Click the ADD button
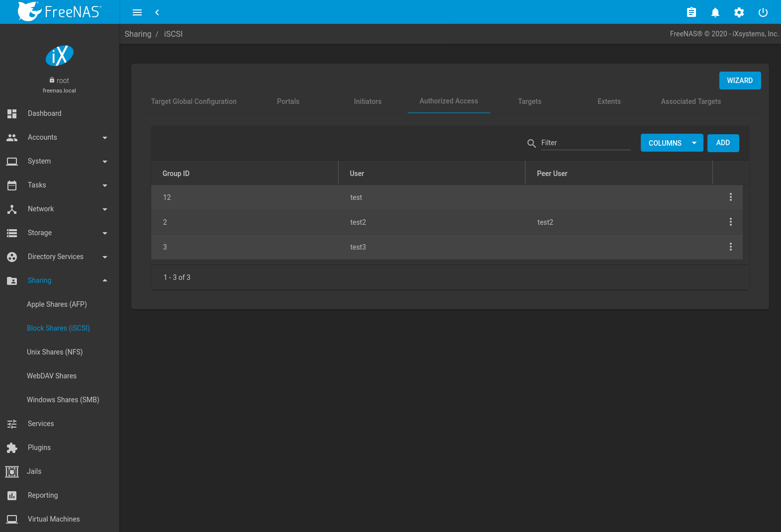Image resolution: width=781 pixels, height=532 pixels. 723,143
